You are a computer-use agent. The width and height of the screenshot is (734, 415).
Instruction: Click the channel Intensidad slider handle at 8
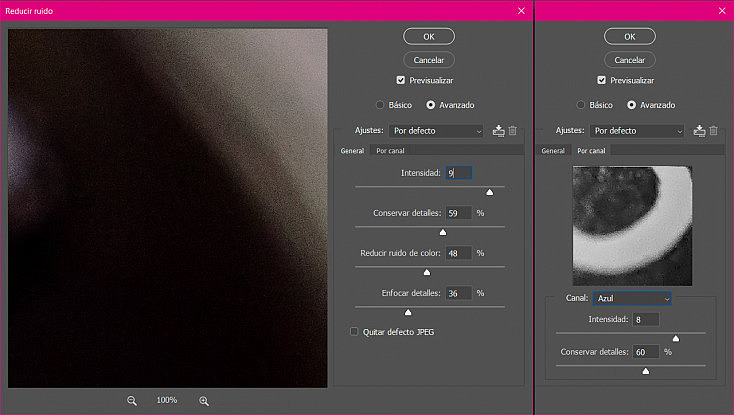pos(676,339)
